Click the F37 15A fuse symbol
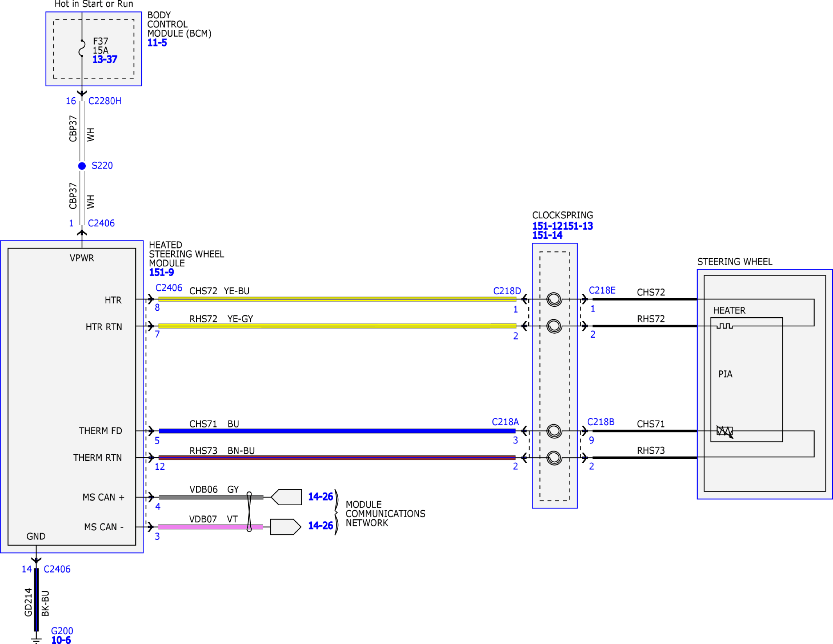Screen dimensions: 833x644 (x=82, y=48)
